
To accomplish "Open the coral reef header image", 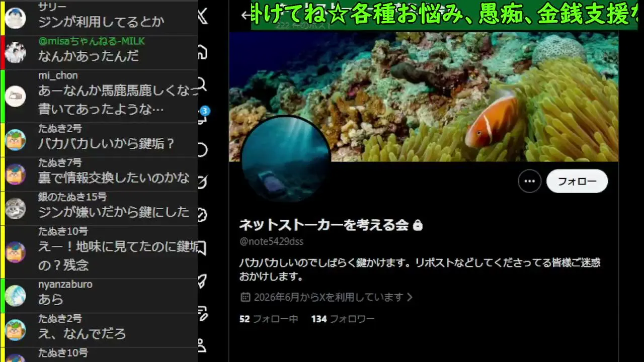I will click(424, 97).
